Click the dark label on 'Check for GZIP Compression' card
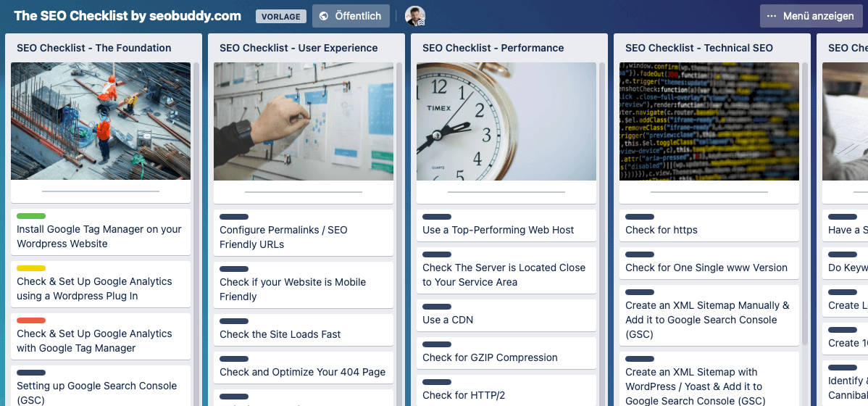Screen dimensions: 868x406 tap(437, 344)
